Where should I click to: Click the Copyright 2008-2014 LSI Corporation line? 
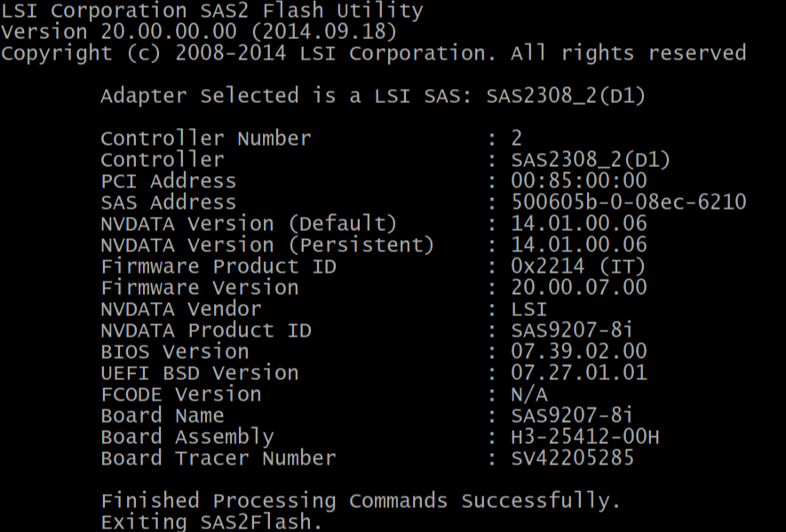pyautogui.click(x=373, y=53)
